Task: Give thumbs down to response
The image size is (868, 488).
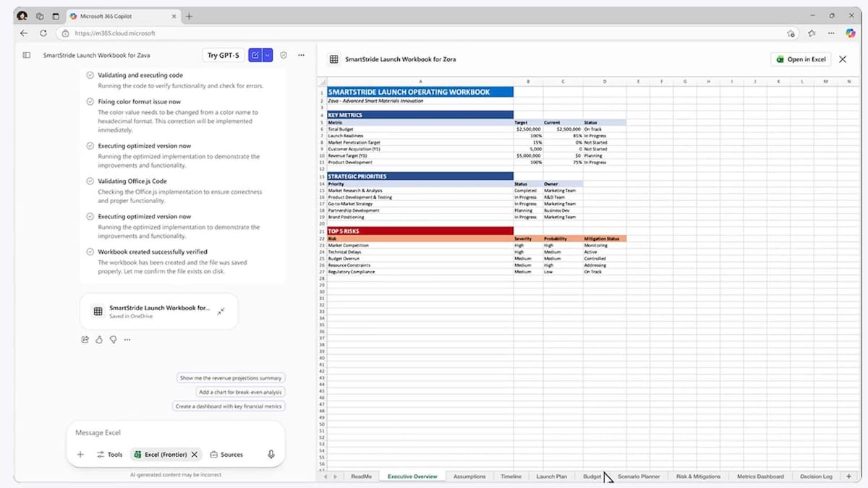Action: 113,339
